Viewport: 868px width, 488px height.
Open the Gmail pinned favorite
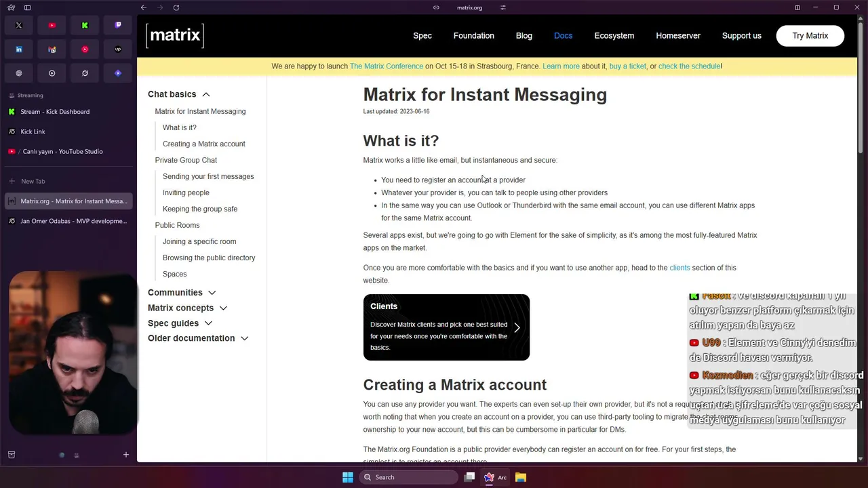click(52, 49)
